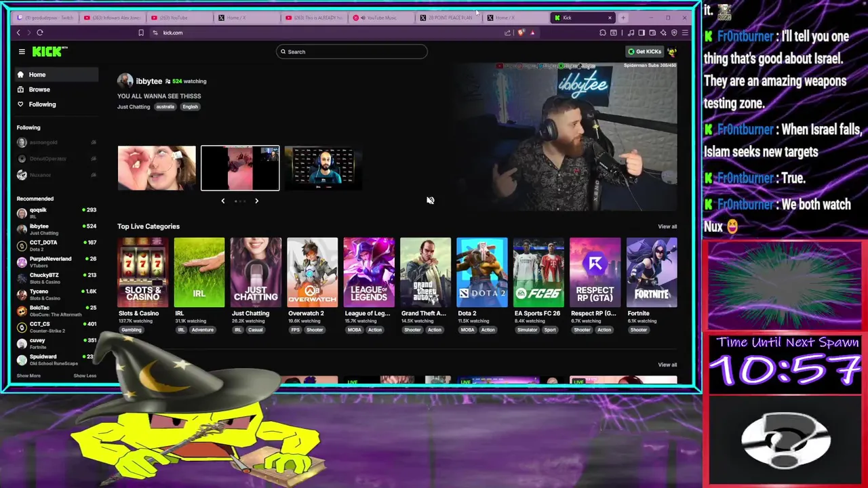View All top live categories
This screenshot has width=868, height=488.
(667, 226)
